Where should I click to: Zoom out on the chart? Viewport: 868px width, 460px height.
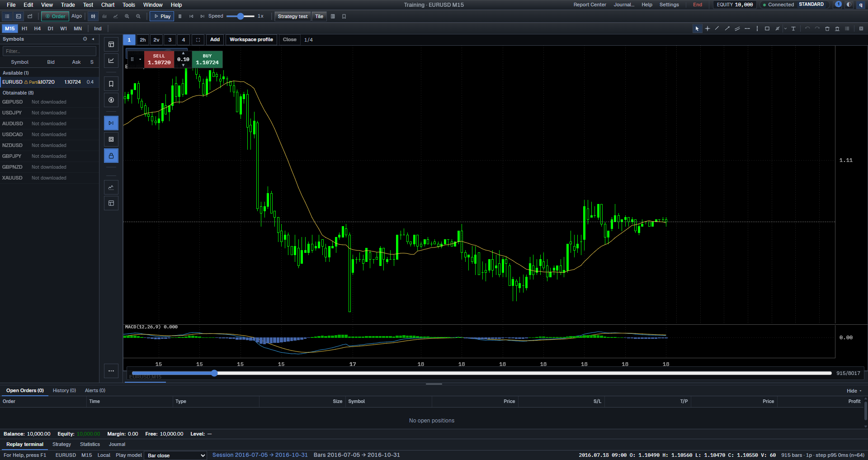(138, 16)
